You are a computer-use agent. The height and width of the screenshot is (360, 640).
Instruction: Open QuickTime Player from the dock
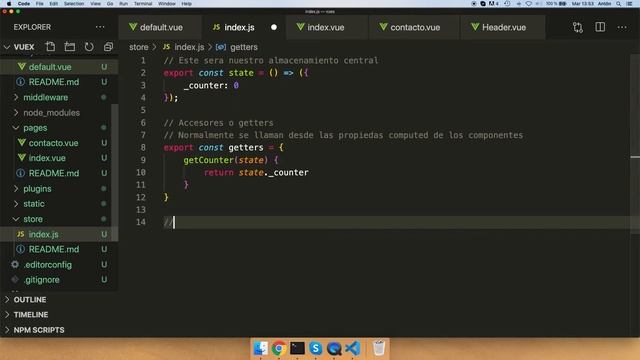pos(334,348)
